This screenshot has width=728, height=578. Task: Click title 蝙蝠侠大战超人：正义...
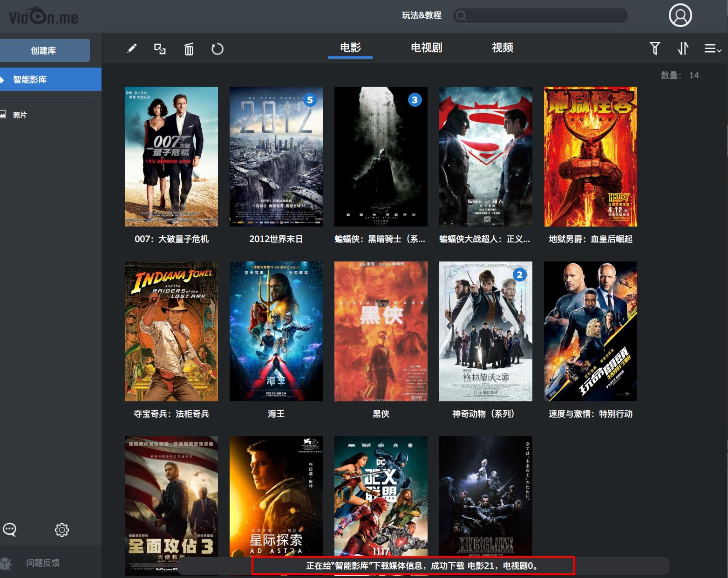485,239
